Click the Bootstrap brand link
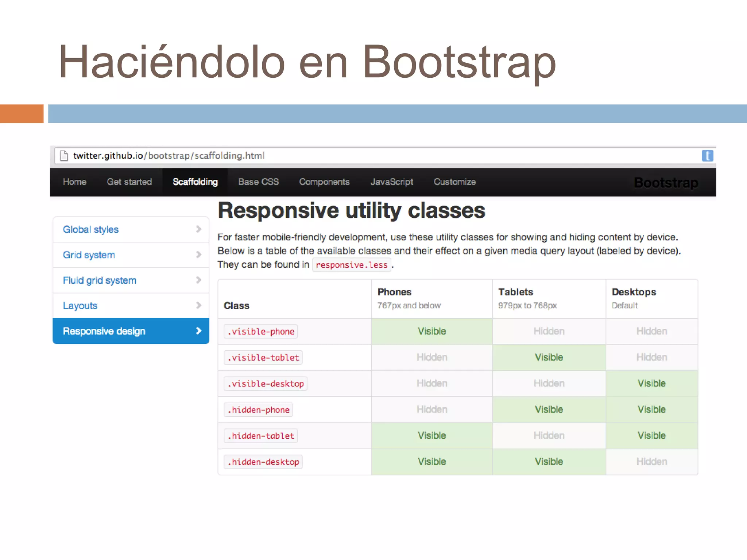 (x=666, y=183)
